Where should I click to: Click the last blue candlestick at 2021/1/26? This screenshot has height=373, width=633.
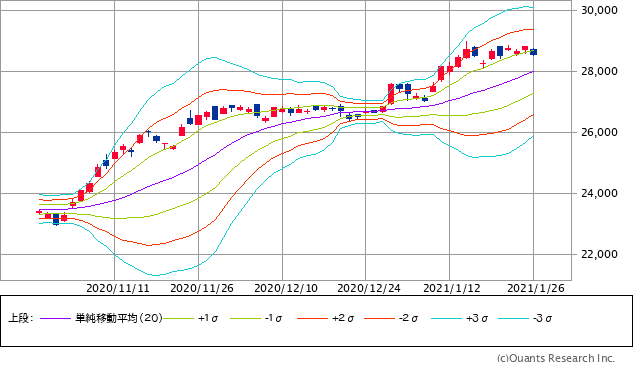point(533,52)
